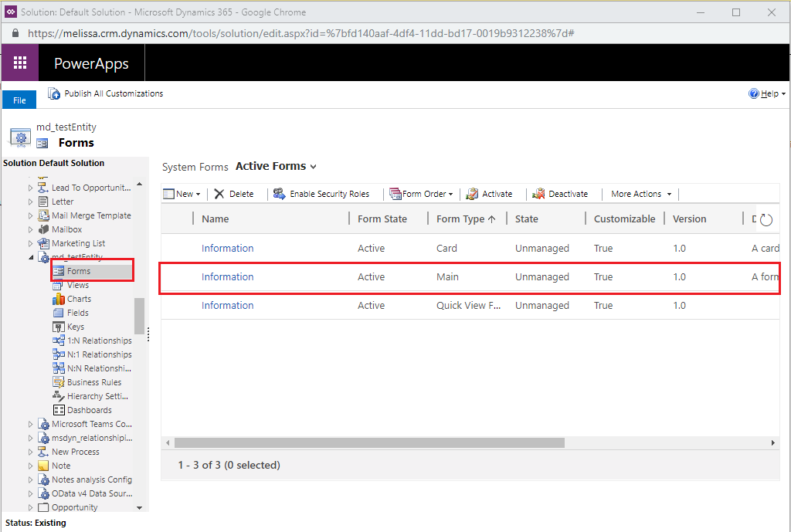Expand the Mailbox entity node
791x532 pixels.
pyautogui.click(x=30, y=229)
